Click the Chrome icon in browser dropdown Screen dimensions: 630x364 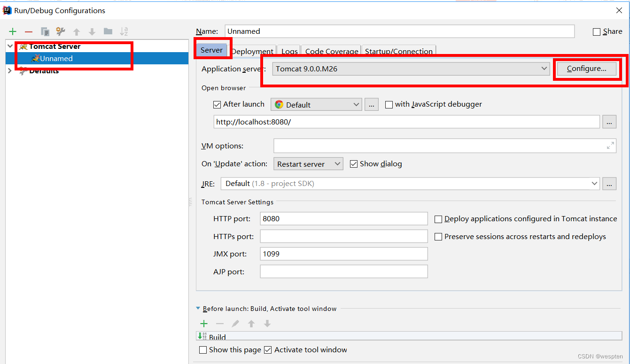coord(279,105)
